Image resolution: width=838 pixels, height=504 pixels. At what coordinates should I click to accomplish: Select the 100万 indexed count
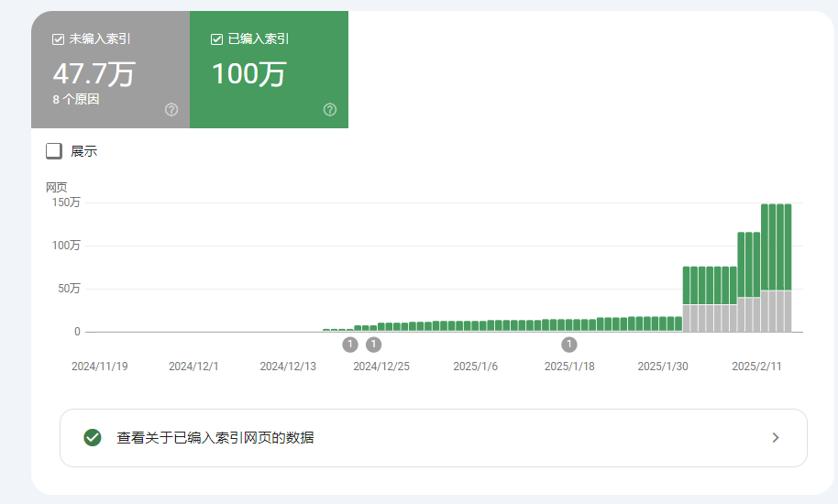pos(248,73)
